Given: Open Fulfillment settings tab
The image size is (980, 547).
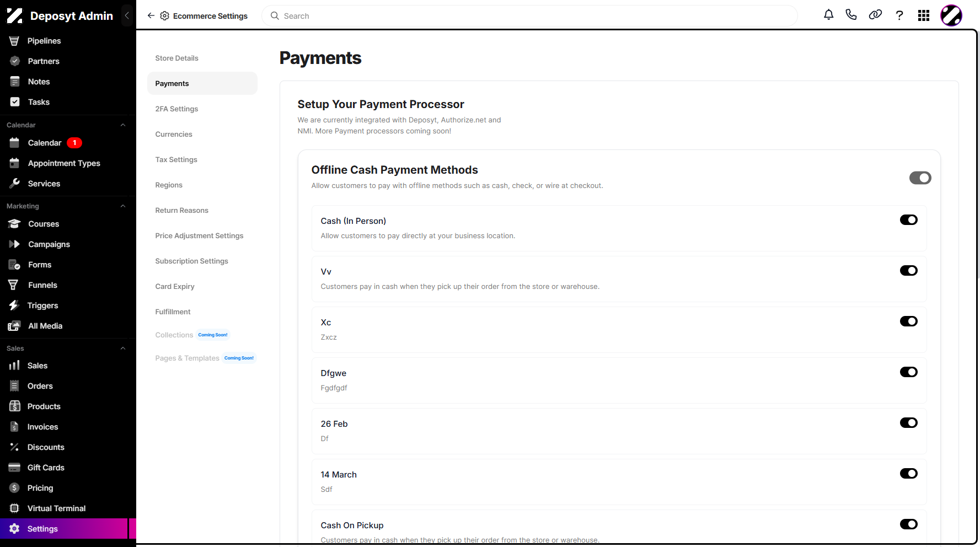Looking at the screenshot, I should [x=202, y=312].
